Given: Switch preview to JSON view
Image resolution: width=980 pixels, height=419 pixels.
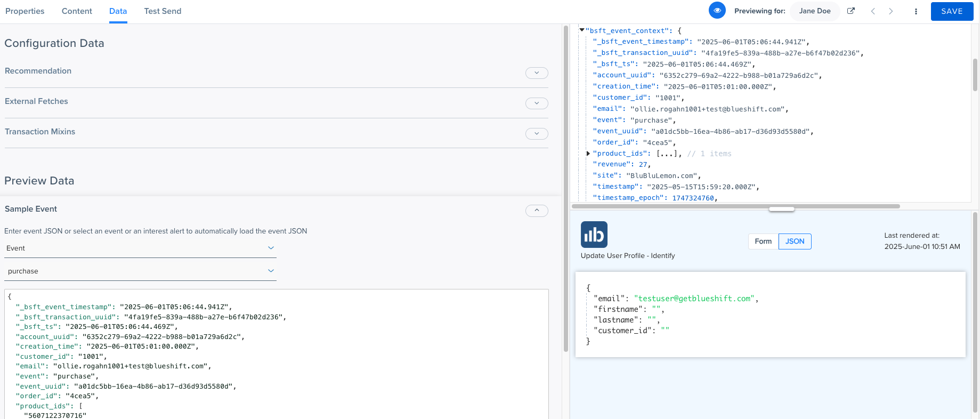Looking at the screenshot, I should pyautogui.click(x=795, y=241).
